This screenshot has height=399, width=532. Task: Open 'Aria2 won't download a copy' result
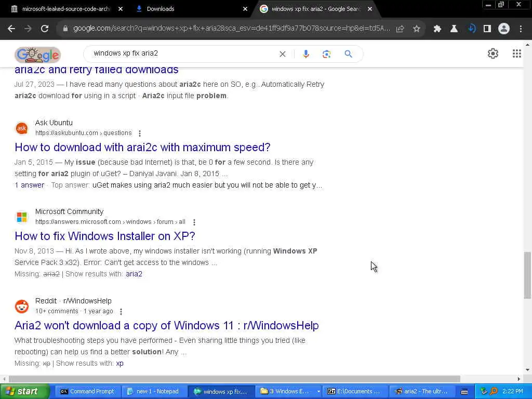coord(167,326)
